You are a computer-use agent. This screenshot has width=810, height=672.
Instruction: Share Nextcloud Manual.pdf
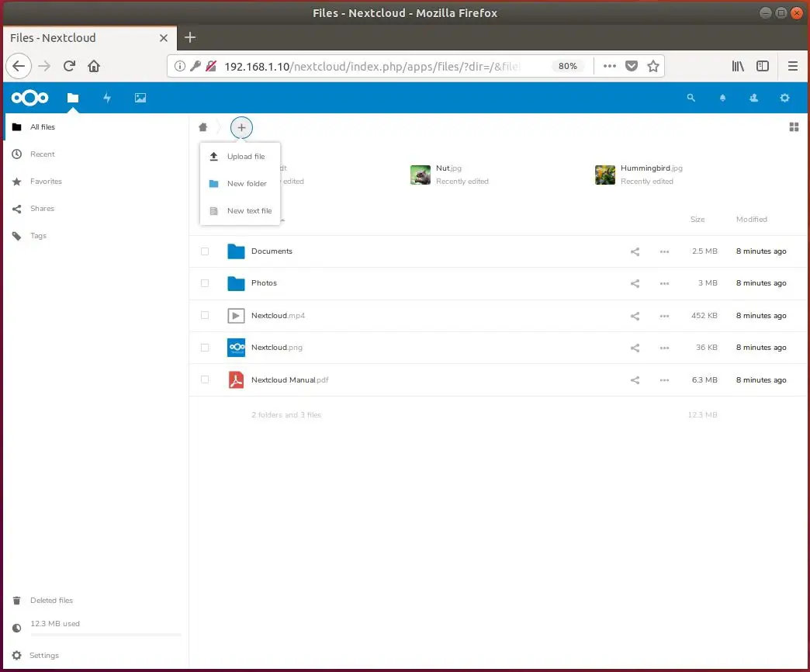click(x=635, y=380)
